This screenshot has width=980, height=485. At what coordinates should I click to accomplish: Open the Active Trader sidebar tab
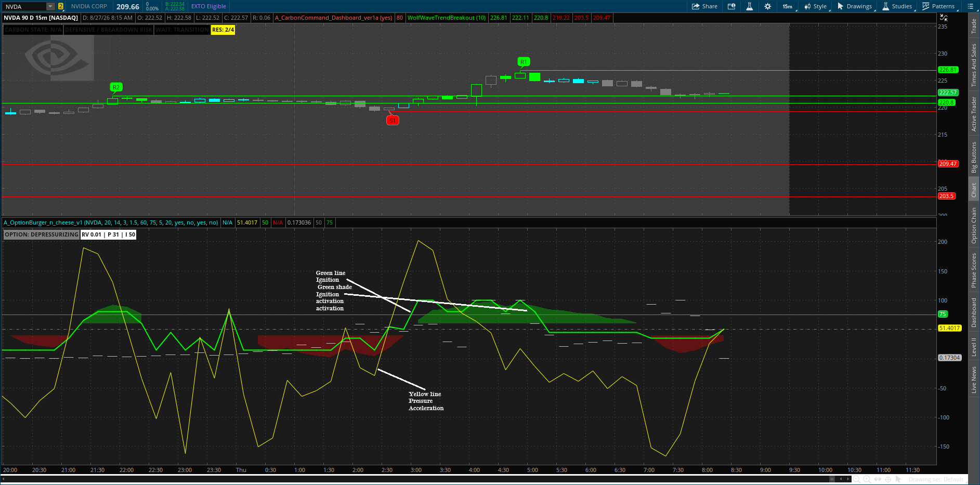pyautogui.click(x=974, y=114)
